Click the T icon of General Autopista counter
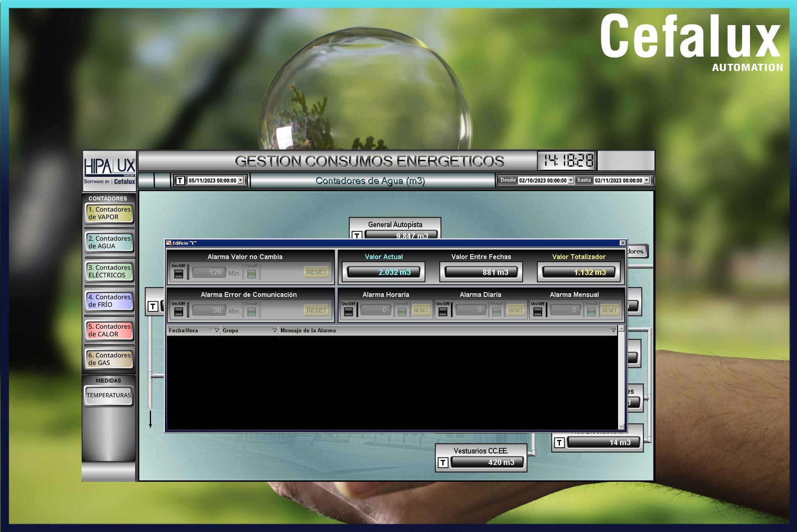The height and width of the screenshot is (532, 797). coord(357,236)
